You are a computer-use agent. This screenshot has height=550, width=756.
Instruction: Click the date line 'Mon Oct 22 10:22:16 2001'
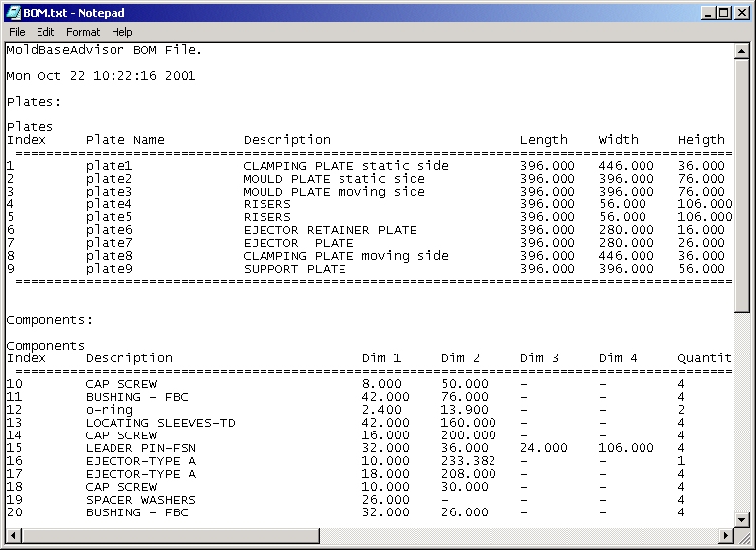[x=101, y=76]
